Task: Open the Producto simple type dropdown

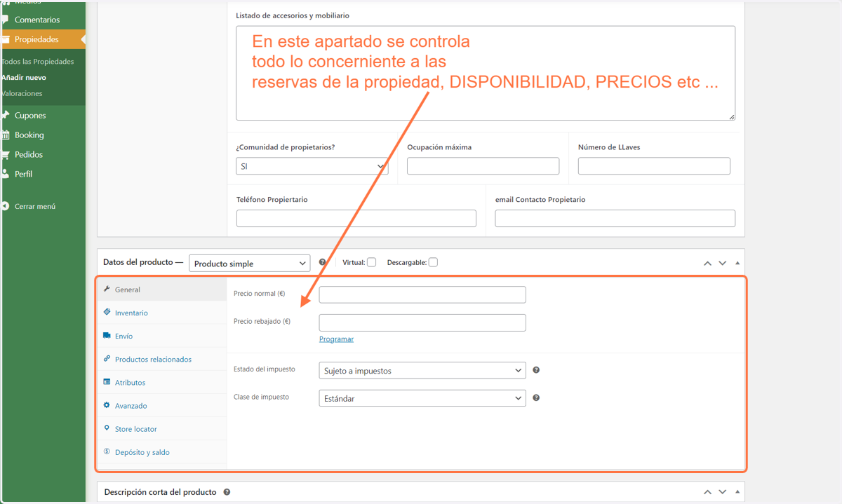Action: pos(249,263)
